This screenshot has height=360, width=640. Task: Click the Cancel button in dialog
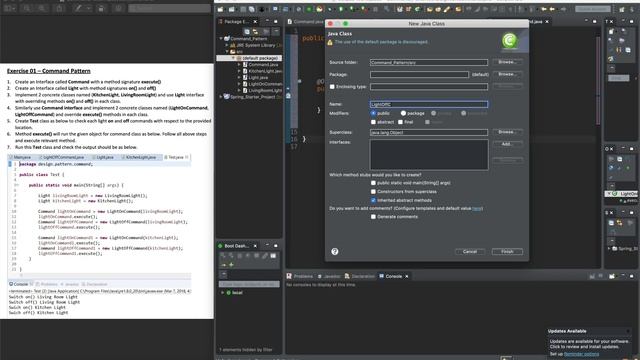(x=470, y=251)
